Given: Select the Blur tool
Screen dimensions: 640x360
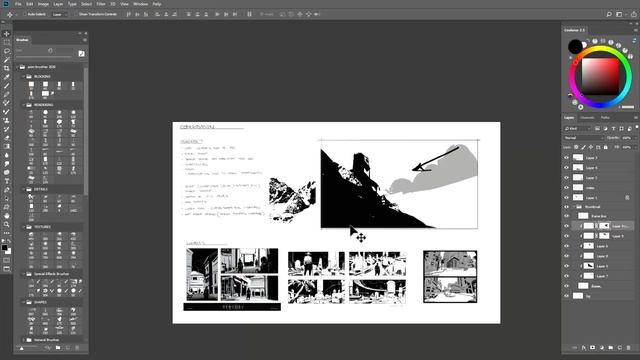Looking at the screenshot, I should tap(7, 155).
